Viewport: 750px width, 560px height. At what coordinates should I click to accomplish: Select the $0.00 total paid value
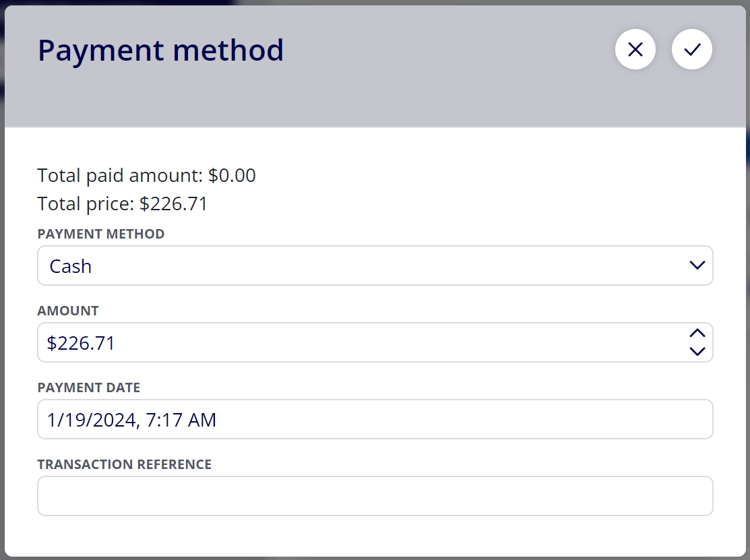(x=232, y=175)
